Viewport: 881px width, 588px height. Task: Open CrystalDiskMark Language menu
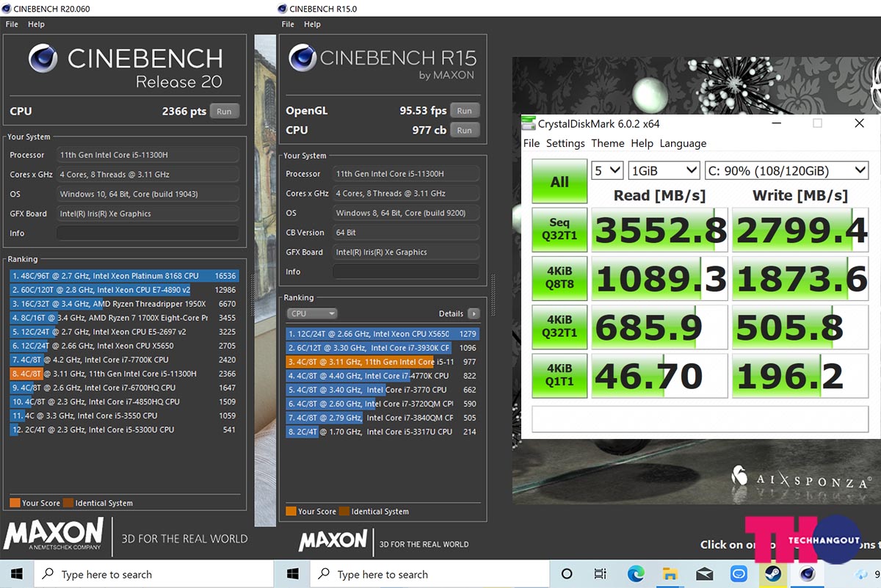pyautogui.click(x=683, y=143)
